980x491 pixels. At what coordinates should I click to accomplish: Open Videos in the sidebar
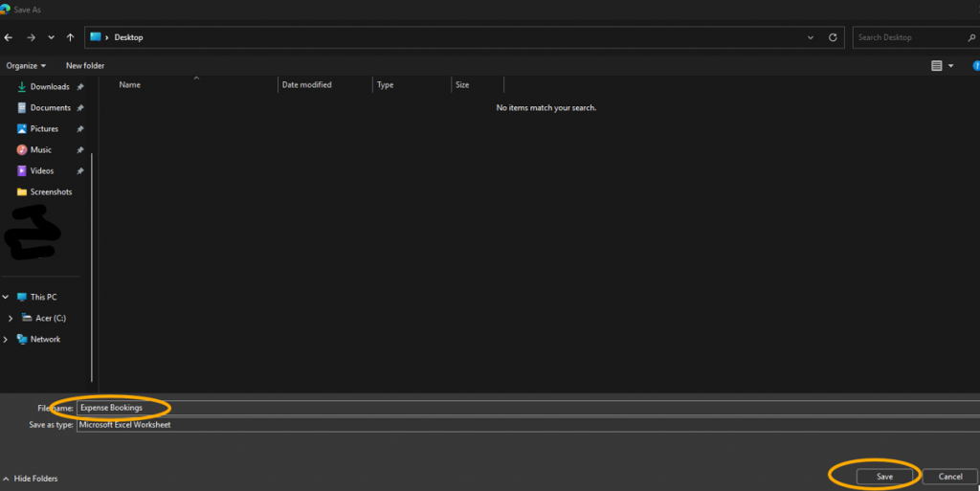(x=42, y=170)
